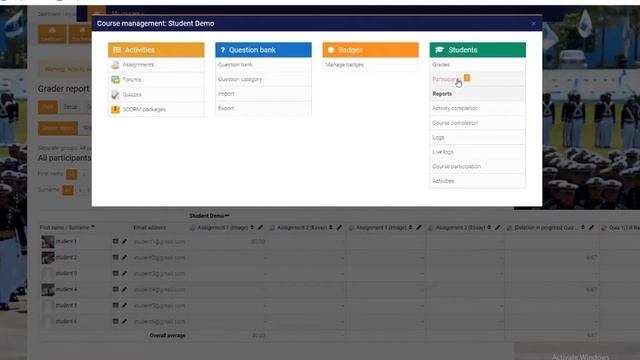The width and height of the screenshot is (640, 360).
Task: Open the grade view icon for student 6
Action: 116,322
